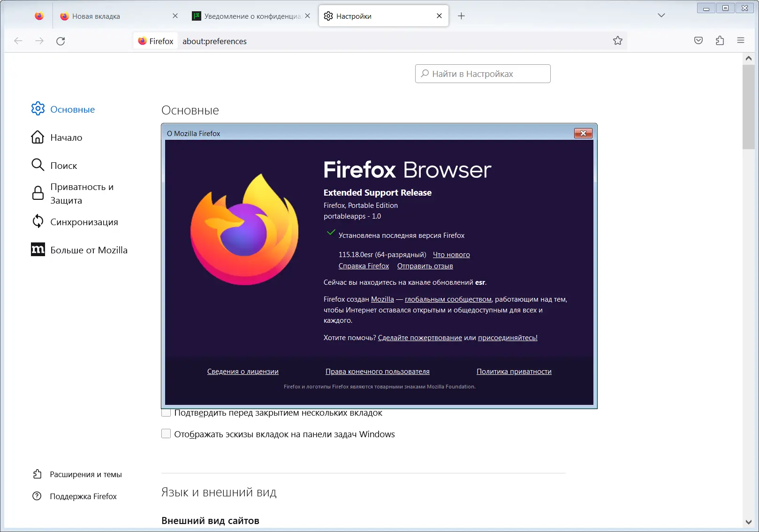Click the Поддержка Firefox question icon

[x=38, y=496]
